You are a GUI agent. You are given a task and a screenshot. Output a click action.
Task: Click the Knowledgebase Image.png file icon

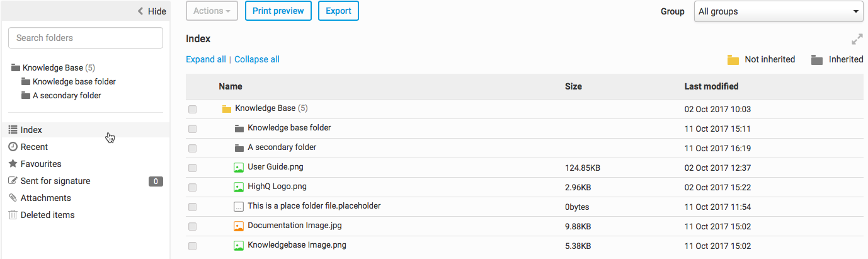[239, 246]
